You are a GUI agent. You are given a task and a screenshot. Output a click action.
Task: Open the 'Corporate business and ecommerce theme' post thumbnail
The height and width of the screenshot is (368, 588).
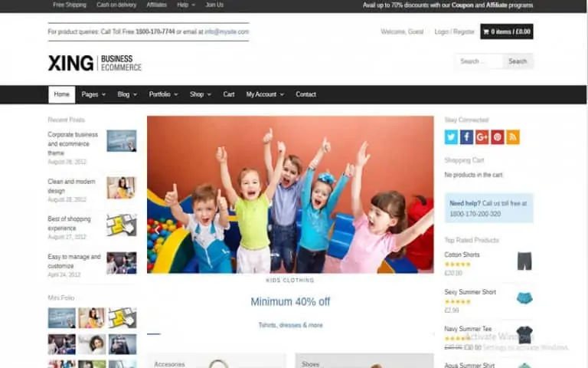tap(122, 141)
